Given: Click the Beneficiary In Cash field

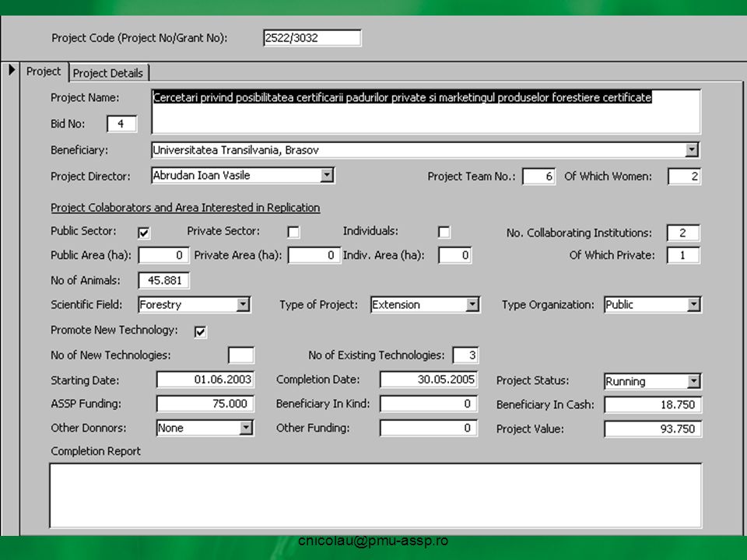Looking at the screenshot, I should 653,404.
